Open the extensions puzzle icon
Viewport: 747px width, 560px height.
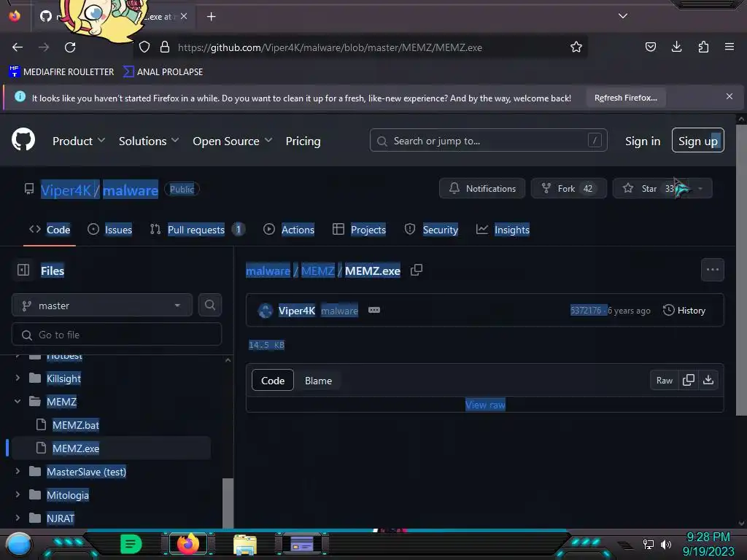[x=703, y=47]
